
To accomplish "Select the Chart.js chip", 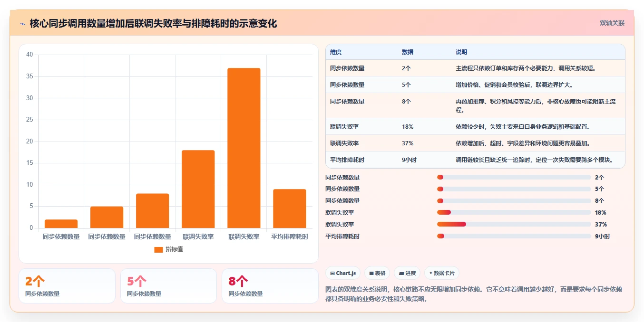I will click(343, 273).
